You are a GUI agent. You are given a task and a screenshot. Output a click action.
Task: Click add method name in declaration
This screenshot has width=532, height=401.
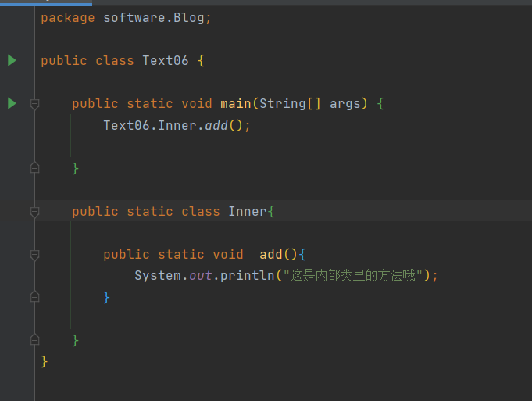tap(271, 255)
